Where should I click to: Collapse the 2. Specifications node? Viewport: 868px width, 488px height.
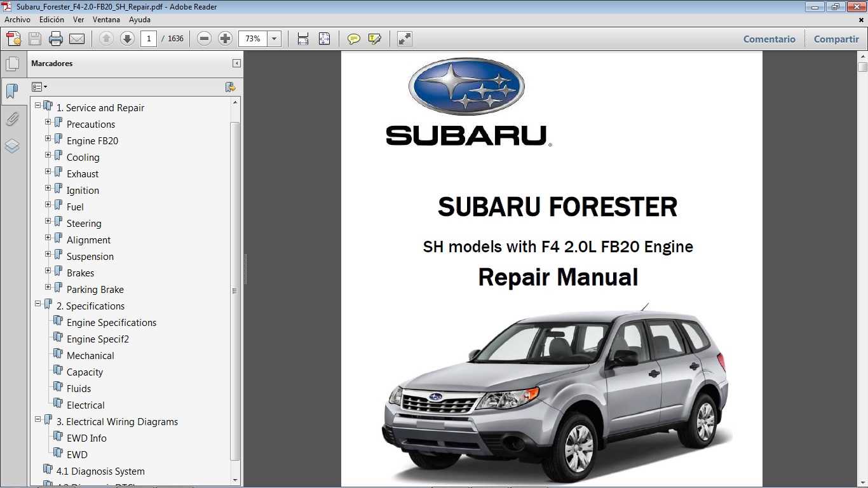(x=37, y=303)
